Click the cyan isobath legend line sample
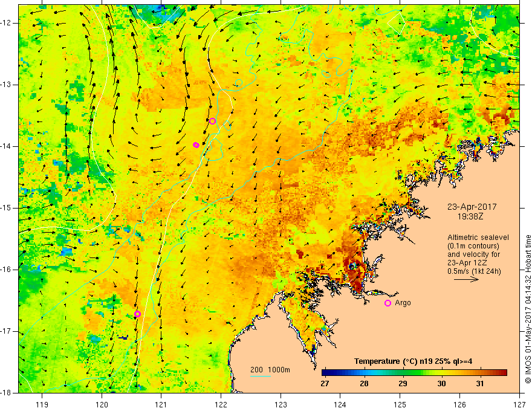Viewport: 532px width, 411px height. click(x=261, y=377)
